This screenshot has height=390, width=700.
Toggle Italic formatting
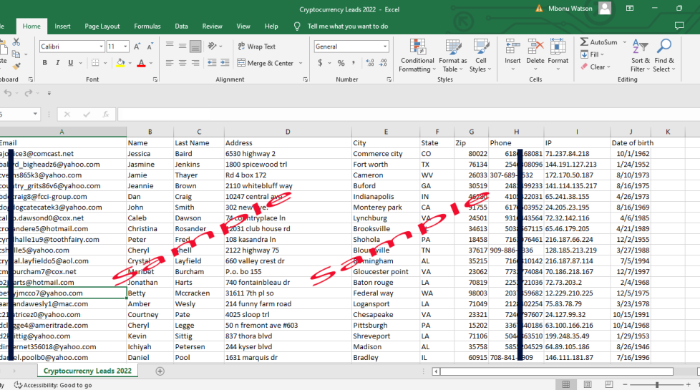tap(58, 63)
